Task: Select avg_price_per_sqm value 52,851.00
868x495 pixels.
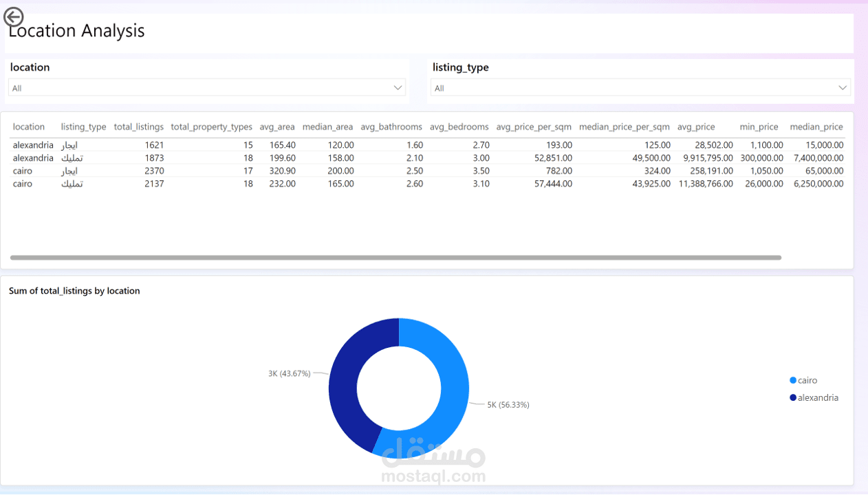Action: 554,158
